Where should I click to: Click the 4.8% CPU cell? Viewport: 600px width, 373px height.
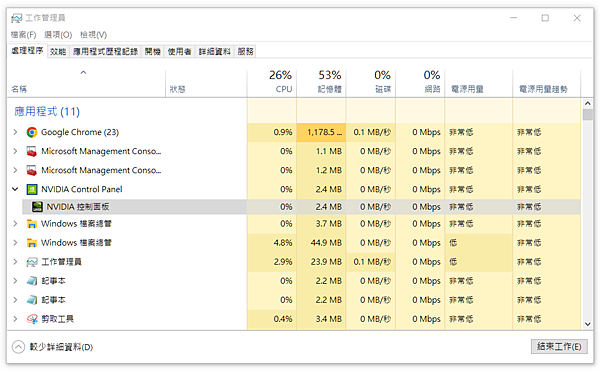(272, 243)
